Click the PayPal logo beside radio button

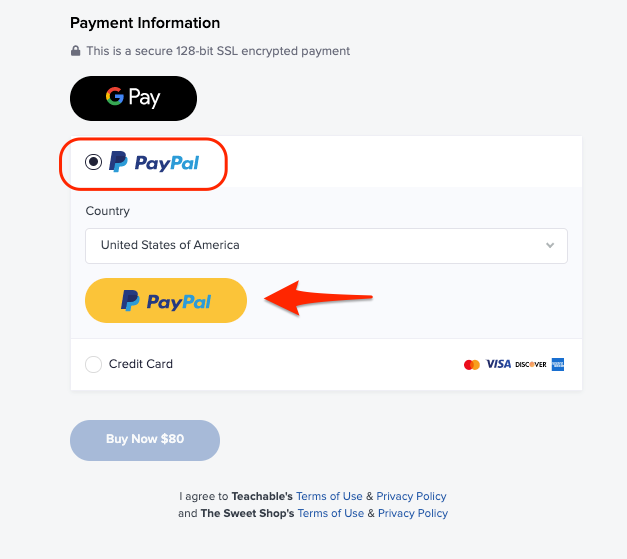[154, 162]
